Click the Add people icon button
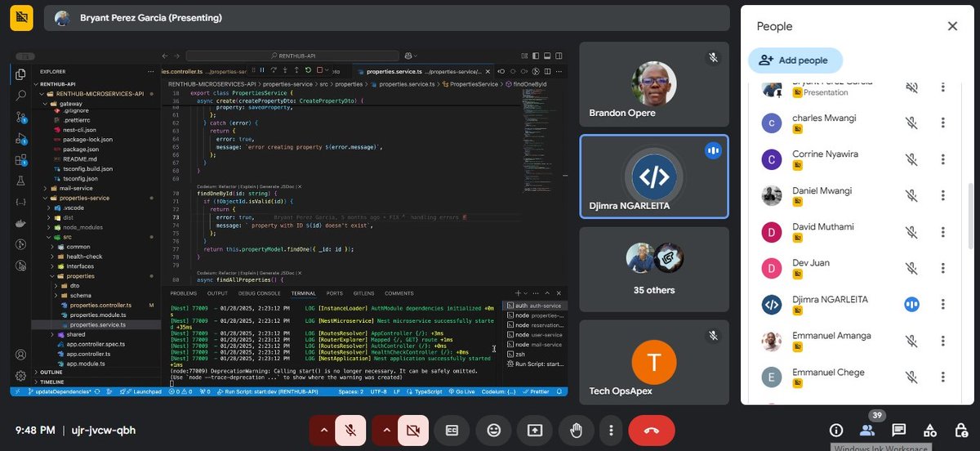The width and height of the screenshot is (980, 451). pyautogui.click(x=795, y=60)
